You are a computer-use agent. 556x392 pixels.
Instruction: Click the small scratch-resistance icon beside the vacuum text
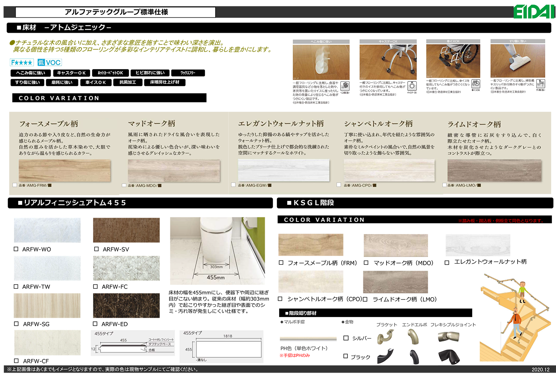click(540, 84)
